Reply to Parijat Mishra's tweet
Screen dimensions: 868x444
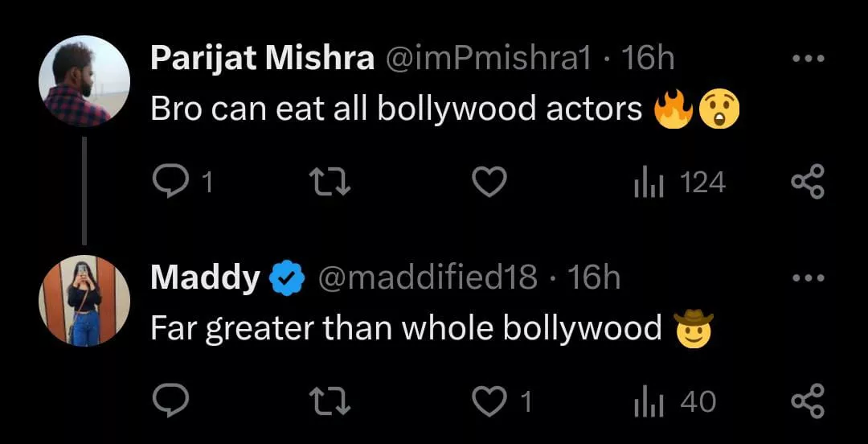pos(170,183)
